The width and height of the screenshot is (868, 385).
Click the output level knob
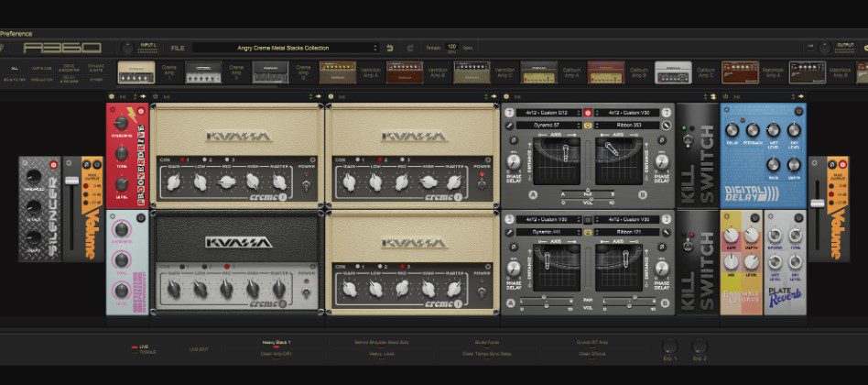click(824, 49)
